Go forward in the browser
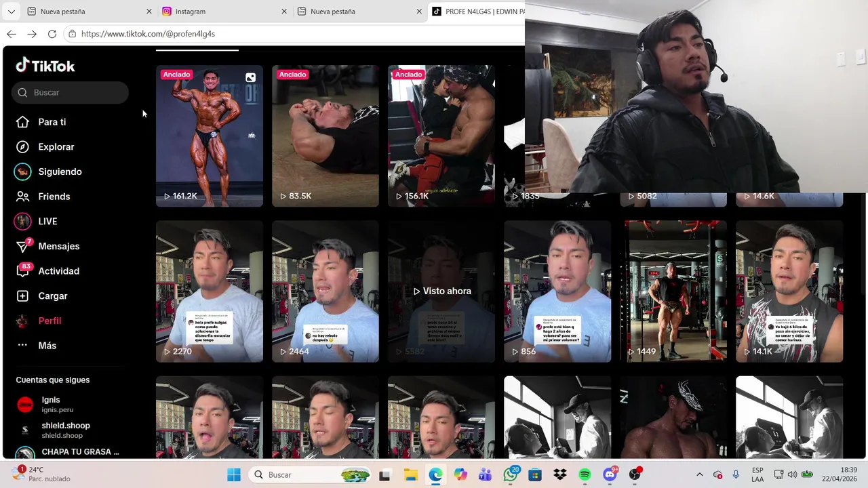The image size is (868, 488). point(32,34)
